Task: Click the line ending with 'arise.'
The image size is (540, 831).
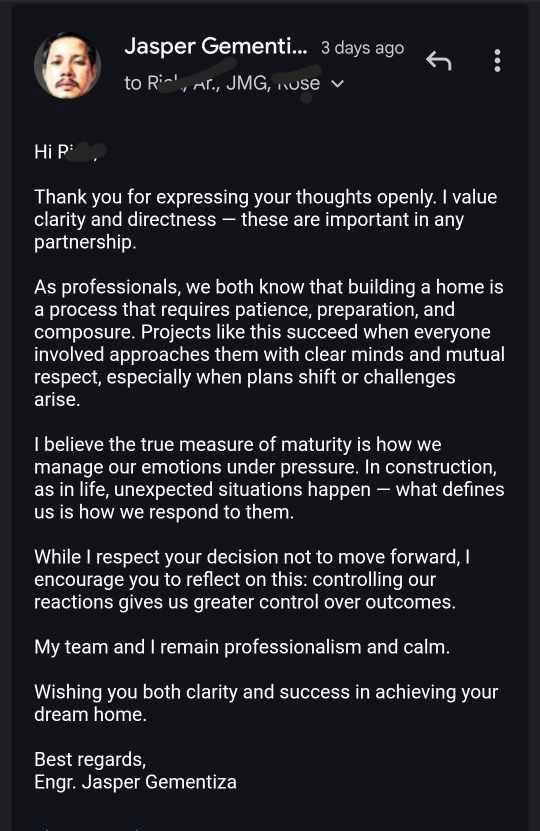Action: [x=57, y=400]
